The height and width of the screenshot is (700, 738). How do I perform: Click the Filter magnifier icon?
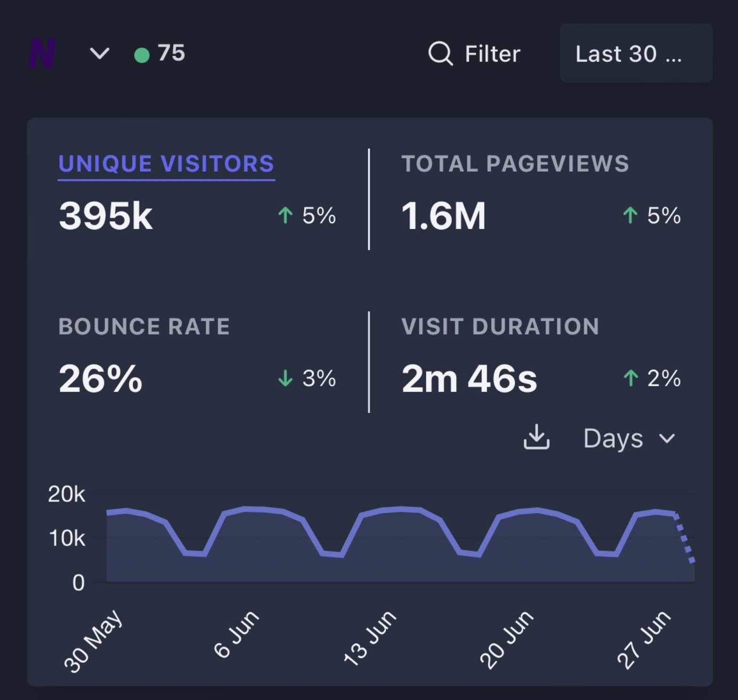point(440,54)
